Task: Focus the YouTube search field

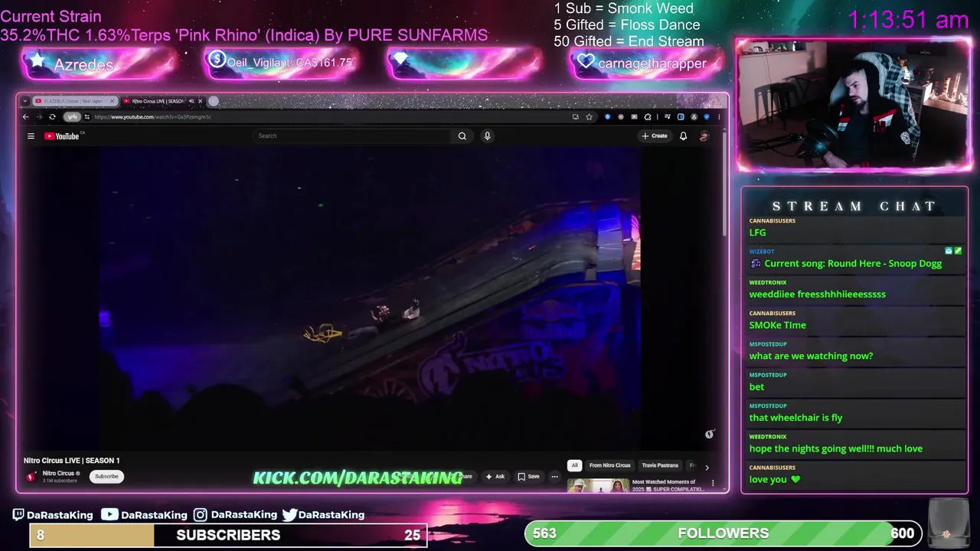Action: (x=352, y=136)
